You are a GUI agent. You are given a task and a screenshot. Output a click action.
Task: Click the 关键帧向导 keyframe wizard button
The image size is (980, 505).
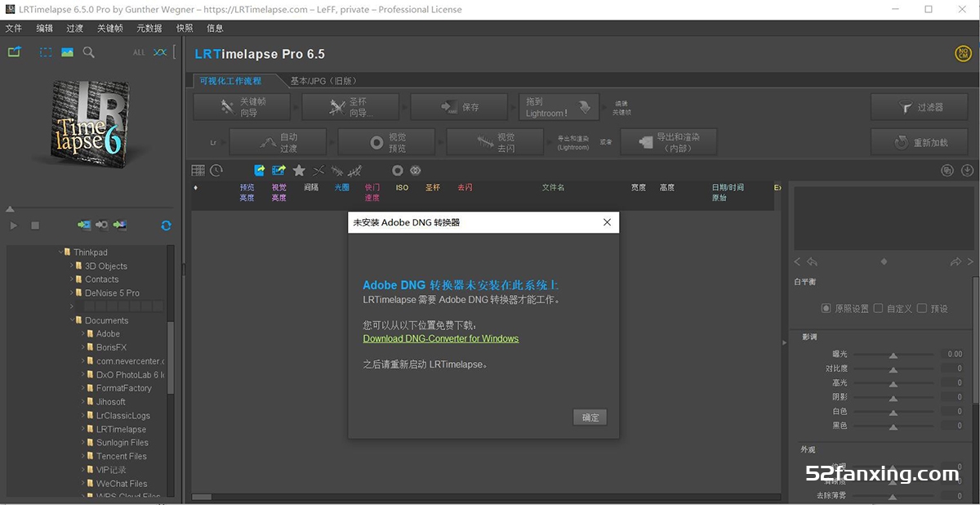point(243,107)
